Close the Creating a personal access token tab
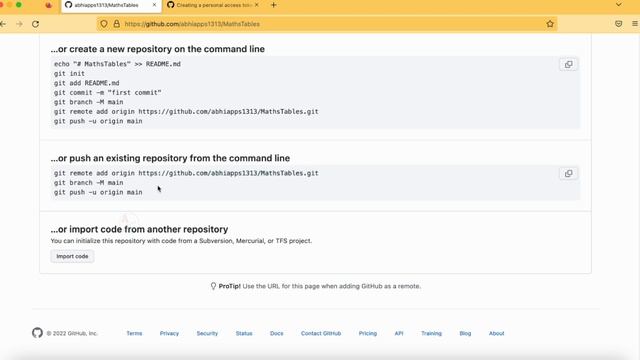Viewport: 640px width, 360px height. pos(257,5)
